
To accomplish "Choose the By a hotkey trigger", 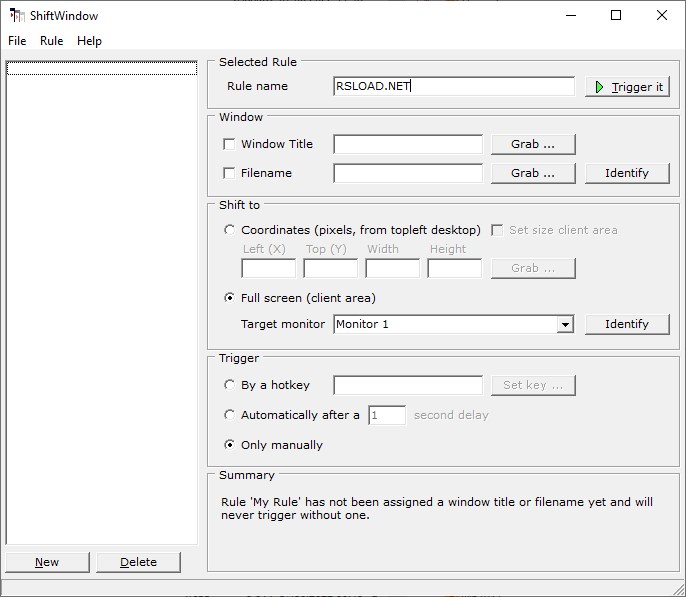I will [229, 385].
